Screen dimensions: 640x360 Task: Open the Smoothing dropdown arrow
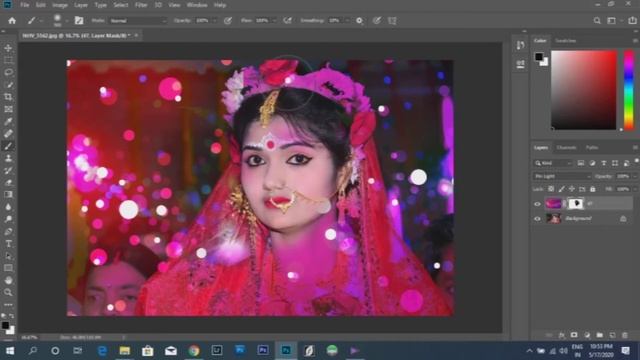[347, 20]
